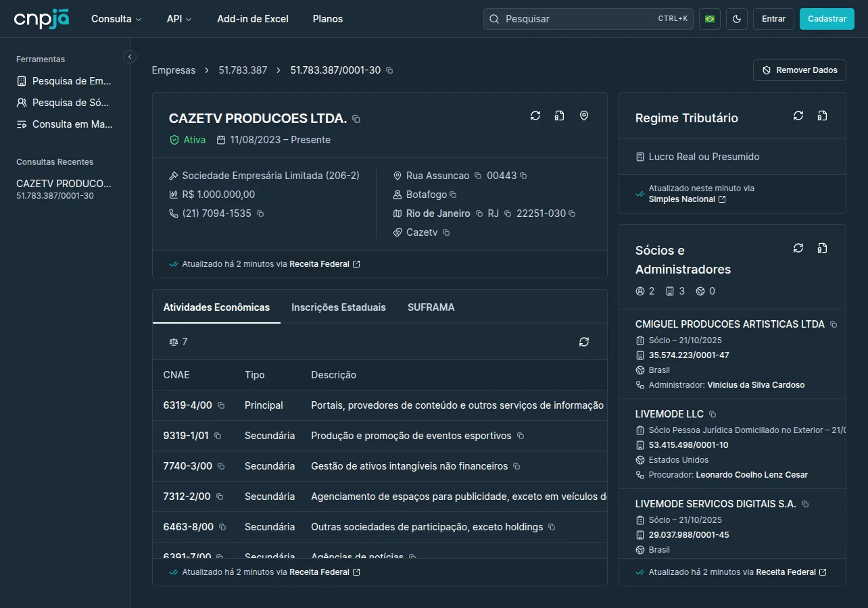Open Add-in de Excel page
868x608 pixels.
tap(253, 19)
